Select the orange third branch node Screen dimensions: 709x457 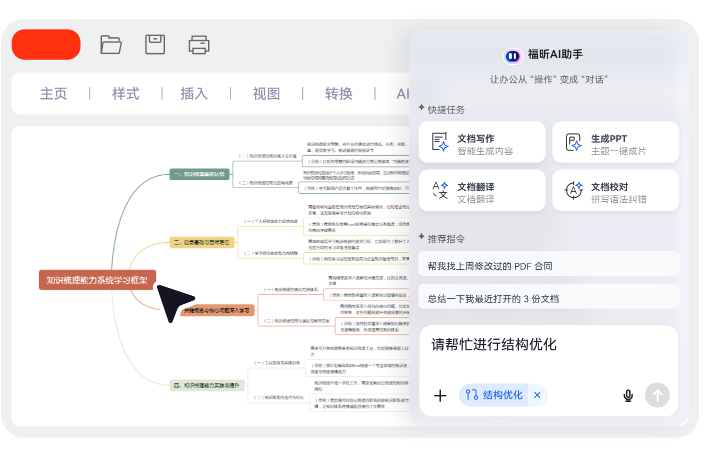pos(217,310)
